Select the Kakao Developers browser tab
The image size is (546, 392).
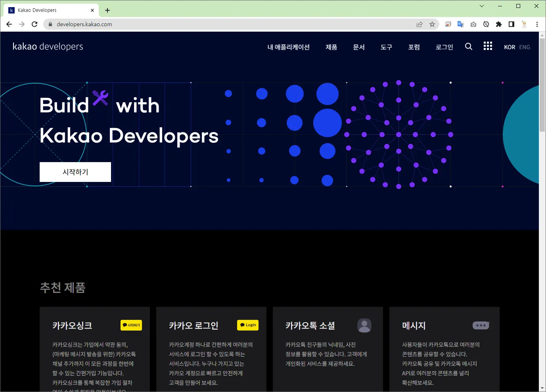(52, 10)
